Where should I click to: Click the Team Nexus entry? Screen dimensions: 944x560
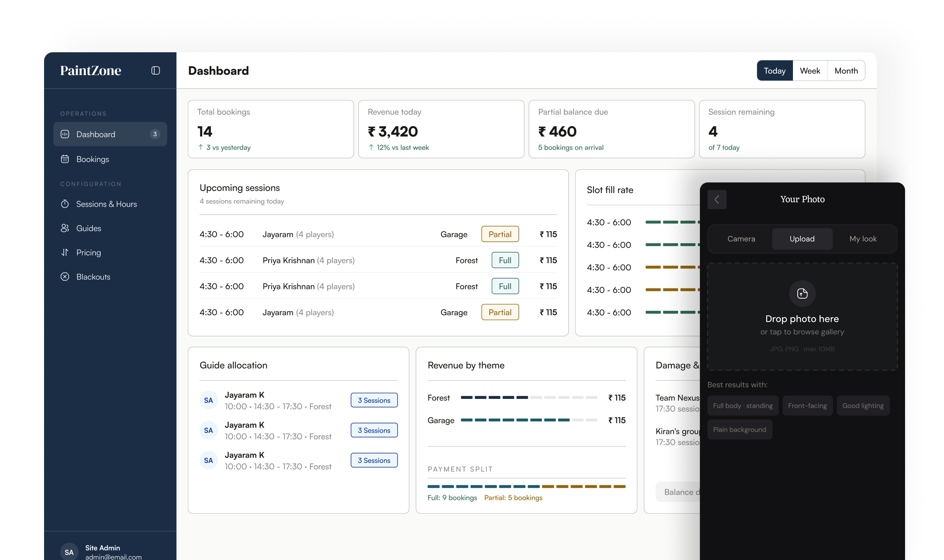click(677, 403)
